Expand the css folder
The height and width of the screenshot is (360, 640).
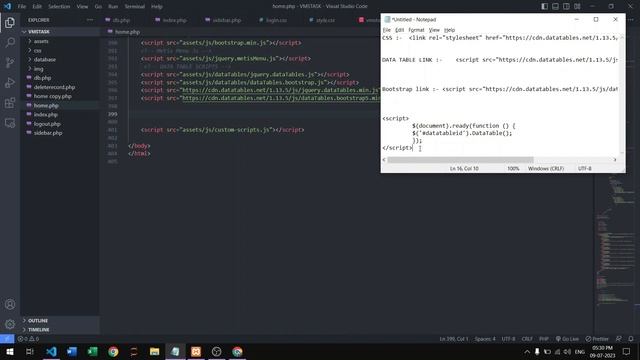tap(60, 51)
